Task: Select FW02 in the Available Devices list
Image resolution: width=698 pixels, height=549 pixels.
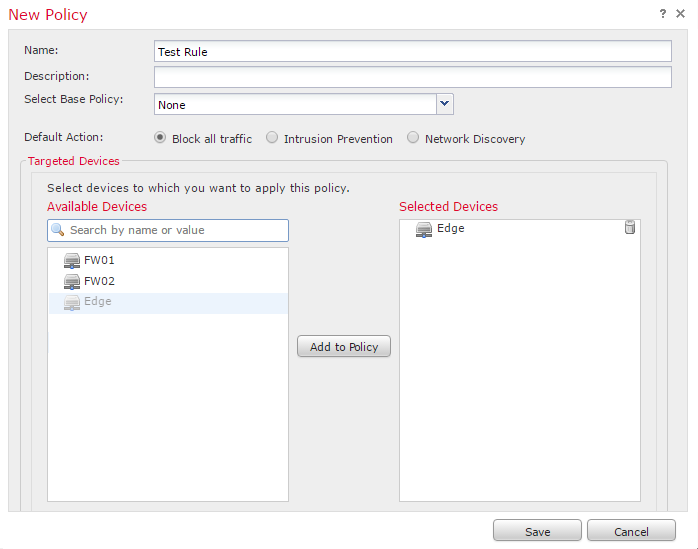Action: coord(168,281)
